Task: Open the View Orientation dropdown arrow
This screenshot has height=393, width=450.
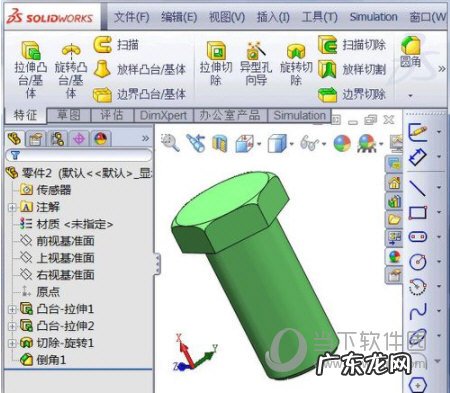Action: coord(259,144)
